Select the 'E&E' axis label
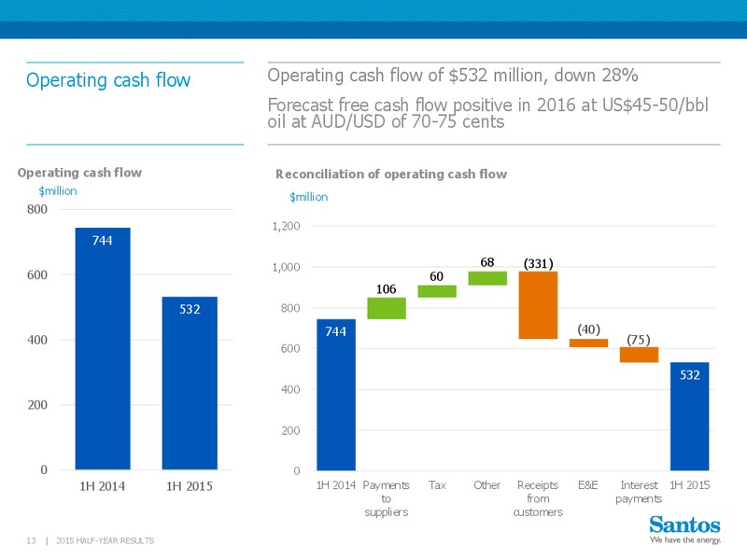Image resolution: width=747 pixels, height=560 pixels. 588,485
